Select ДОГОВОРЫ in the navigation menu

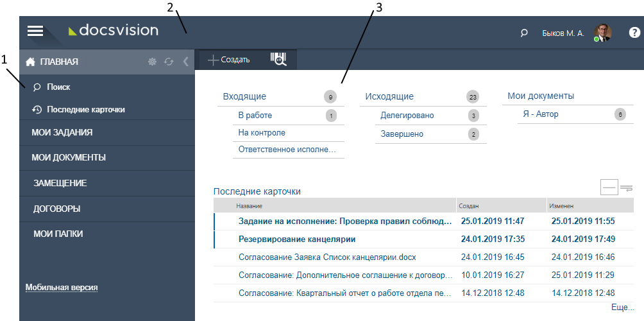coord(56,209)
